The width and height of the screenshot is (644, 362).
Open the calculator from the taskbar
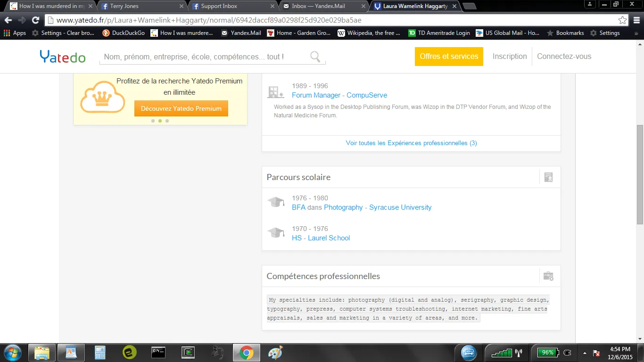100,353
